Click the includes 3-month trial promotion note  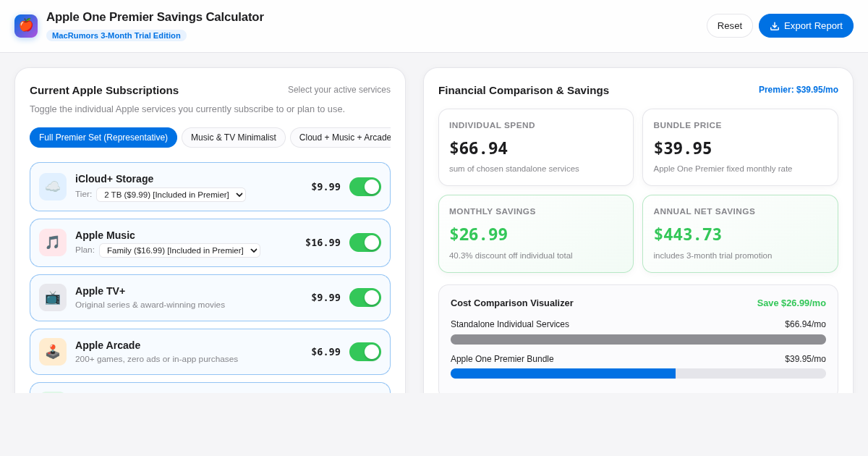(x=712, y=256)
